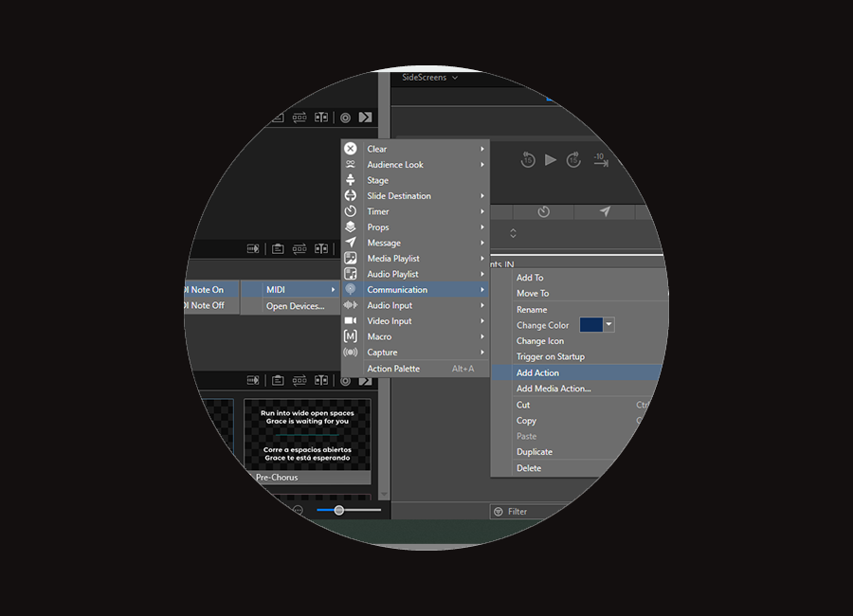
Task: Select MIDI Note On option
Action: point(205,290)
